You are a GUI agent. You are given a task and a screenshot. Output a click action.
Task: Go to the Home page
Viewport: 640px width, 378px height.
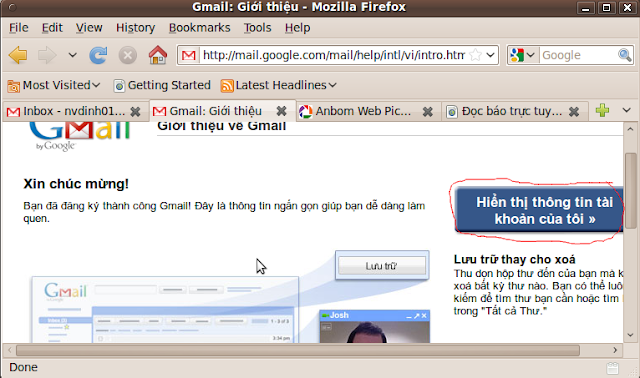pos(158,55)
